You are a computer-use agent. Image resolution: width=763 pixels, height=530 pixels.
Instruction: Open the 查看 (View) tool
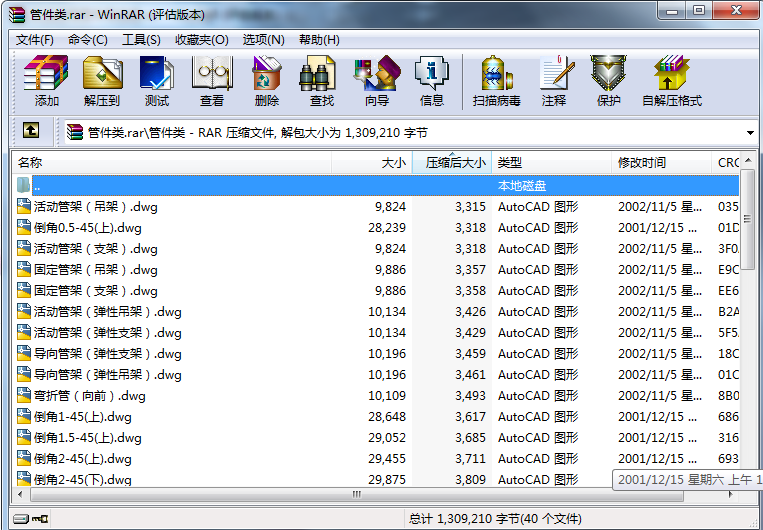212,81
